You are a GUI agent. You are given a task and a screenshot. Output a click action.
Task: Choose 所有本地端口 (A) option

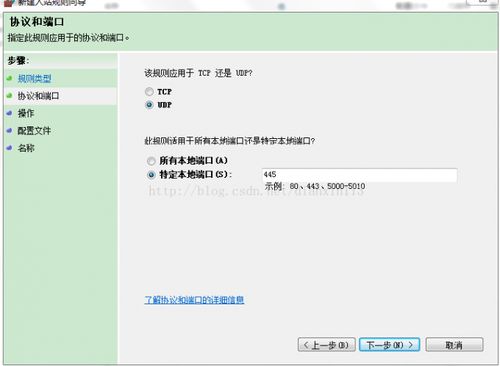coord(151,161)
